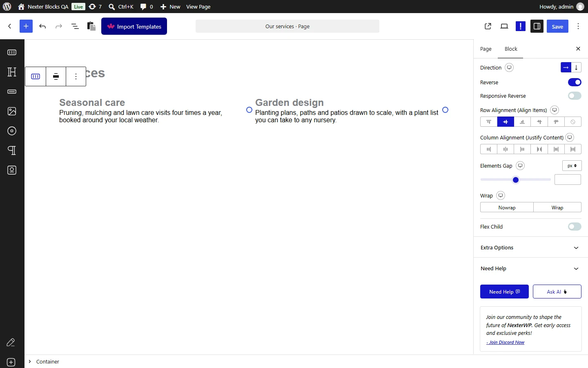This screenshot has width=588, height=368.
Task: Click the container block icon in left sidebar
Action: [x=12, y=52]
